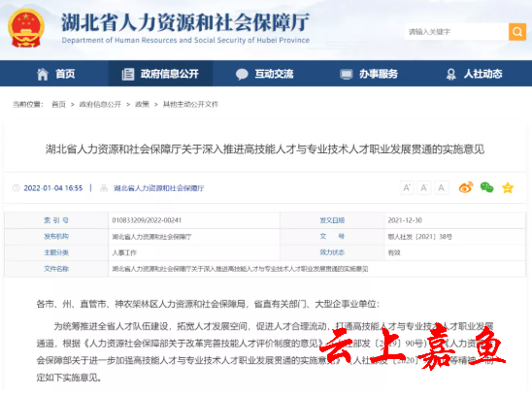The height and width of the screenshot is (395, 532).
Task: Open the 政府信息公开 menu tab
Action: coord(160,74)
